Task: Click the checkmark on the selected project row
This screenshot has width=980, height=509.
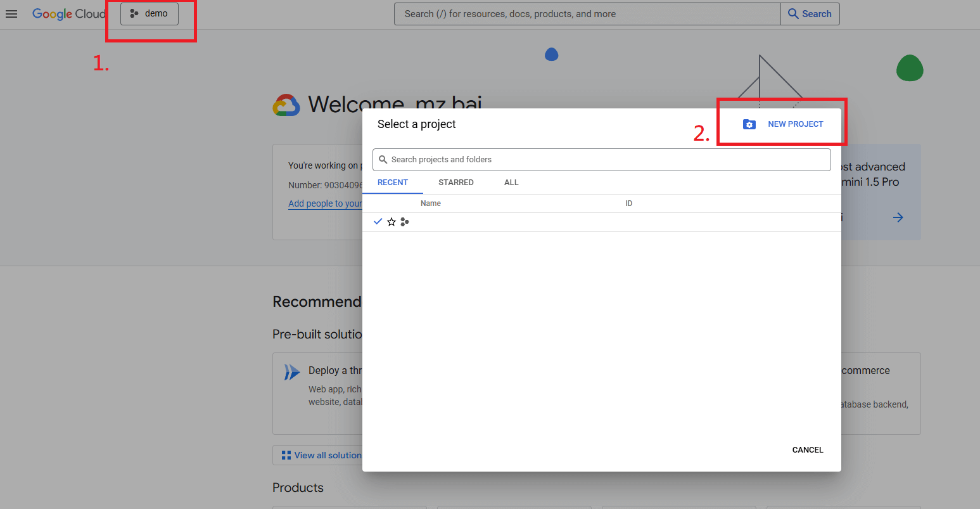Action: tap(378, 221)
